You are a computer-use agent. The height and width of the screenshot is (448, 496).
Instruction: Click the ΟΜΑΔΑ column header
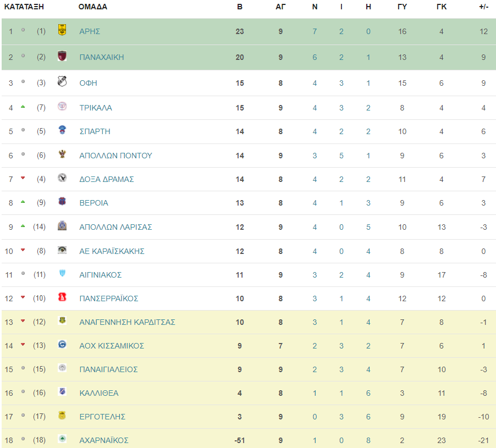pyautogui.click(x=93, y=7)
